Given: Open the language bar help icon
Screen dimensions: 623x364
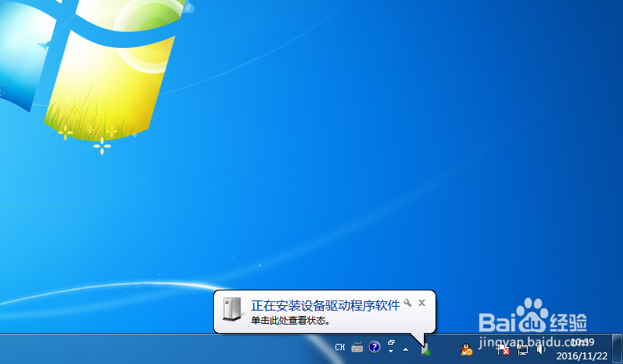Looking at the screenshot, I should (x=374, y=347).
